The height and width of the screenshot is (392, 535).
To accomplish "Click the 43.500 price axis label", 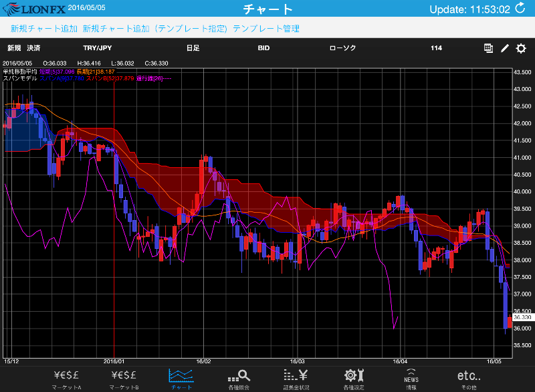I will (522, 72).
